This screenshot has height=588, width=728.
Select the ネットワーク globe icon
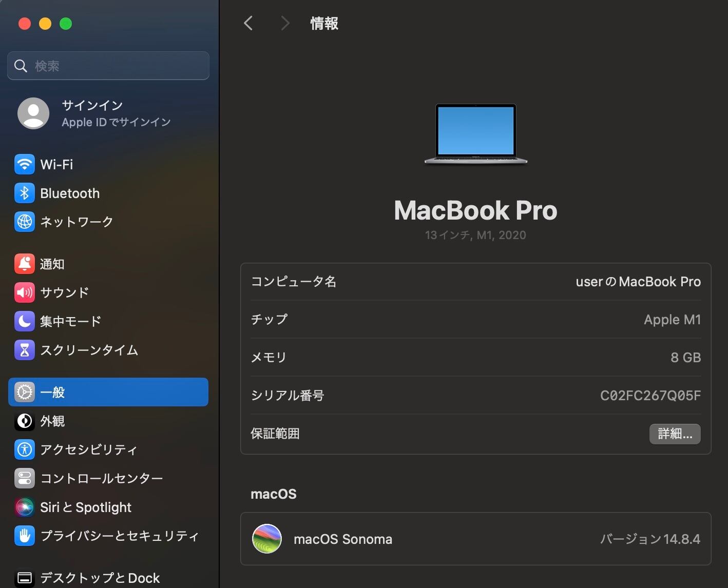pyautogui.click(x=25, y=222)
